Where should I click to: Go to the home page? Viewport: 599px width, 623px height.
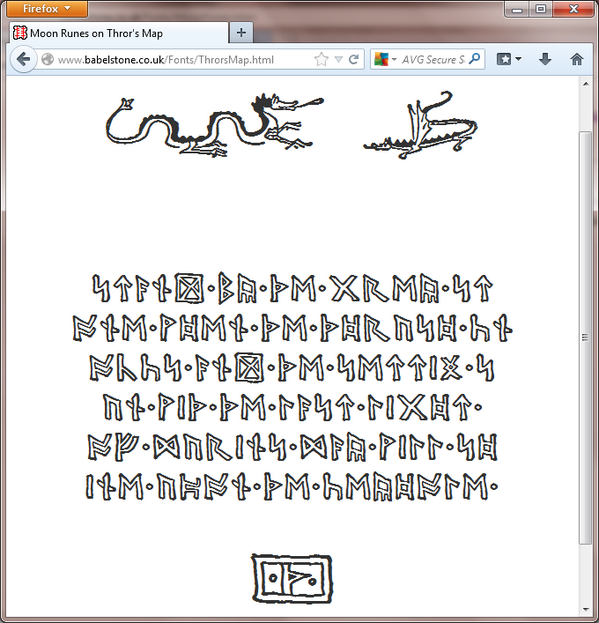tap(577, 60)
